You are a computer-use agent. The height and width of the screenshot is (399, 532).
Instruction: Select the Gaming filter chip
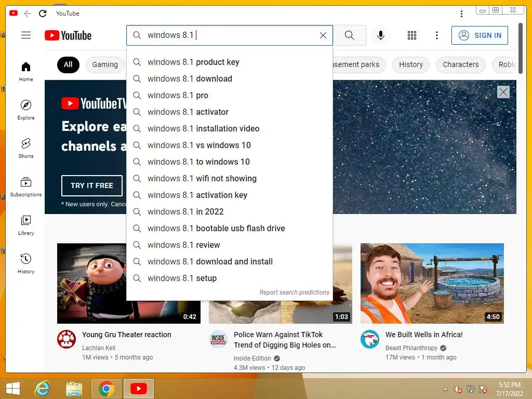(x=105, y=64)
